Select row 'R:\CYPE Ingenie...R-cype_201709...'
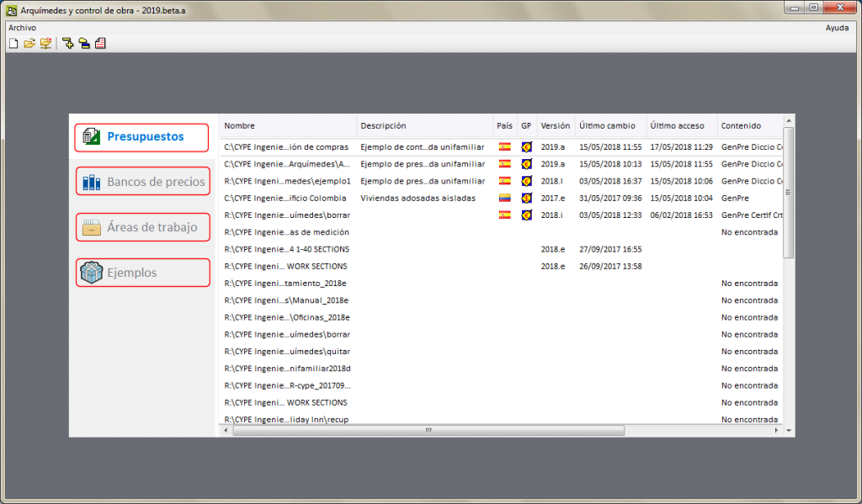The image size is (862, 504). (501, 385)
